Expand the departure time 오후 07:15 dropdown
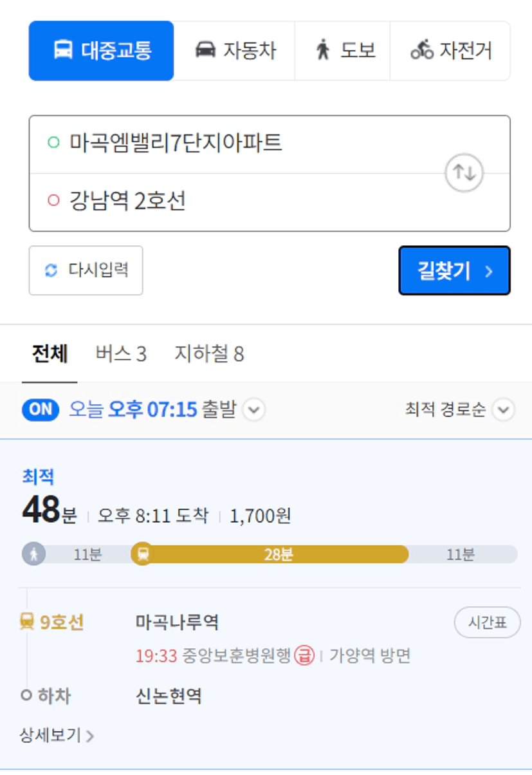 (255, 410)
